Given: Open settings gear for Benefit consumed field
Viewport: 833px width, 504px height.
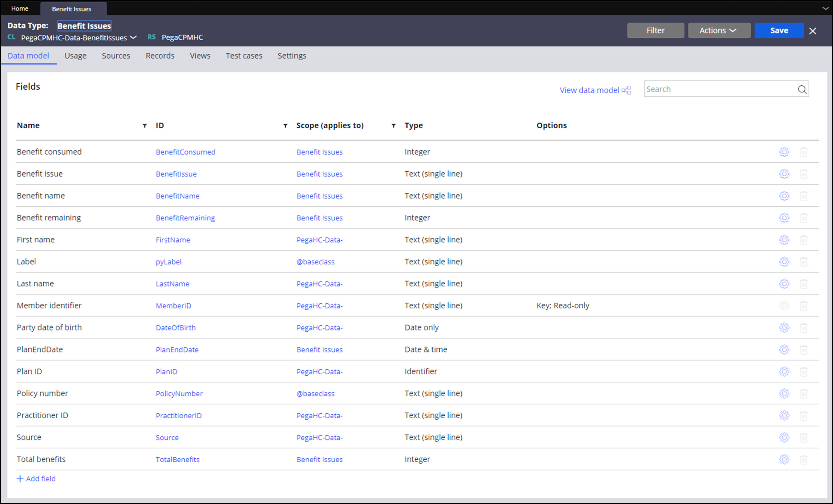Looking at the screenshot, I should (784, 152).
